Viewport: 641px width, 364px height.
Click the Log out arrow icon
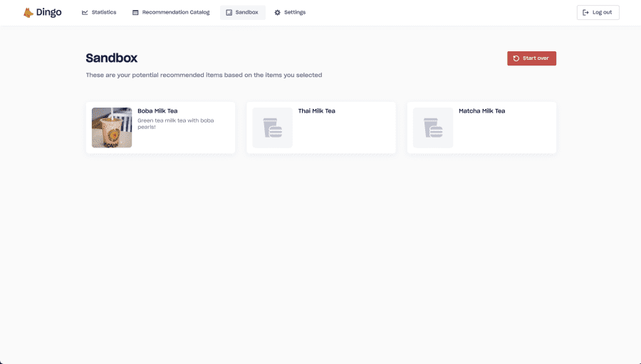[585, 13]
